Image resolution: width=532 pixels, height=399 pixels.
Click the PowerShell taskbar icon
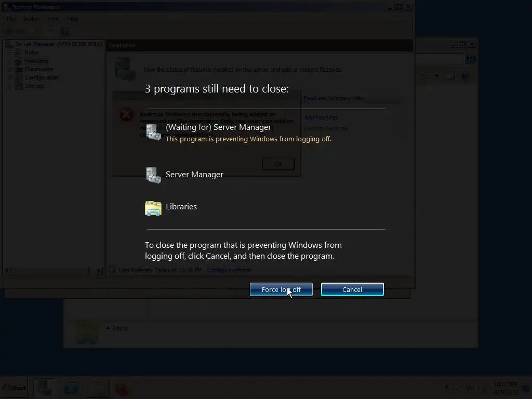pos(71,388)
